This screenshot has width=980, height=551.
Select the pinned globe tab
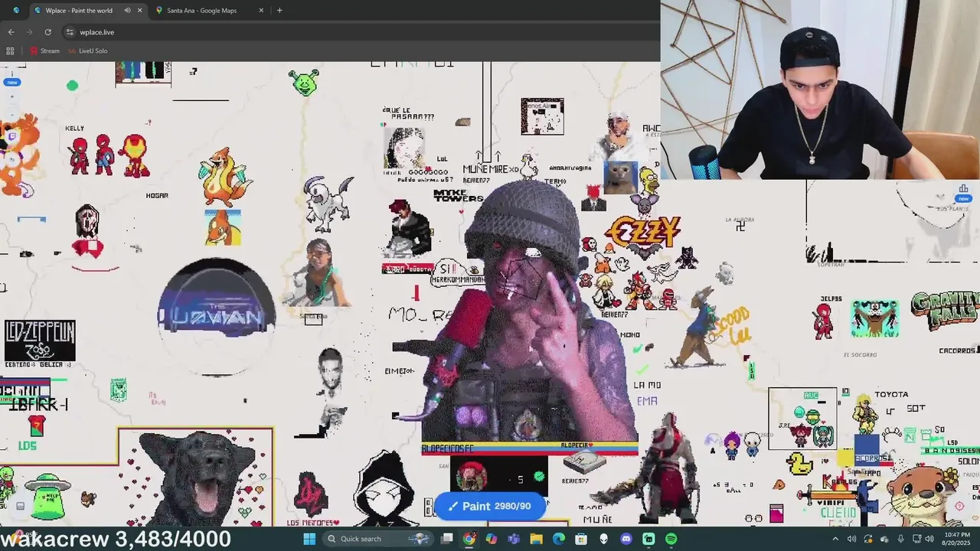click(16, 11)
